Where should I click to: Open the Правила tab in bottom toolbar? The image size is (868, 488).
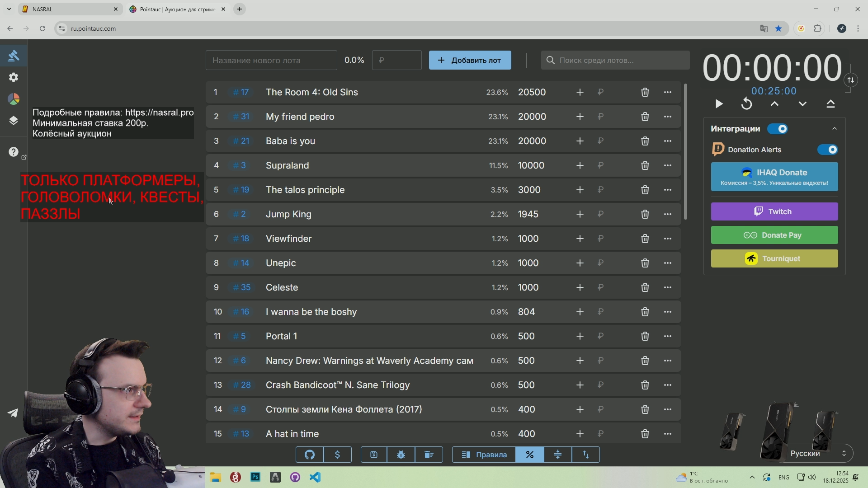coord(484,455)
